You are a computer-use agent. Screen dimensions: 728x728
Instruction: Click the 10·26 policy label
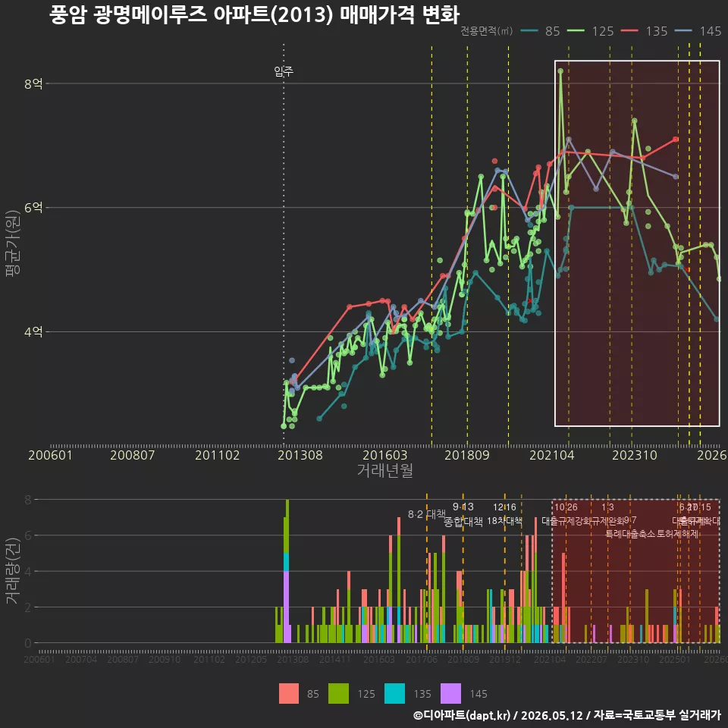tap(566, 507)
